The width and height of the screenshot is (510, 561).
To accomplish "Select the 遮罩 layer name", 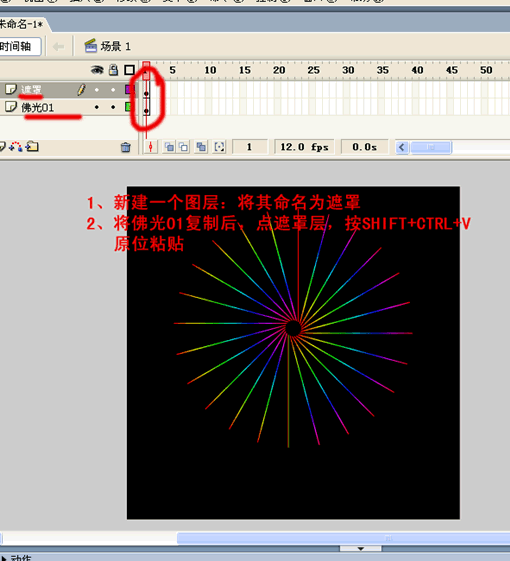I will click(x=31, y=90).
